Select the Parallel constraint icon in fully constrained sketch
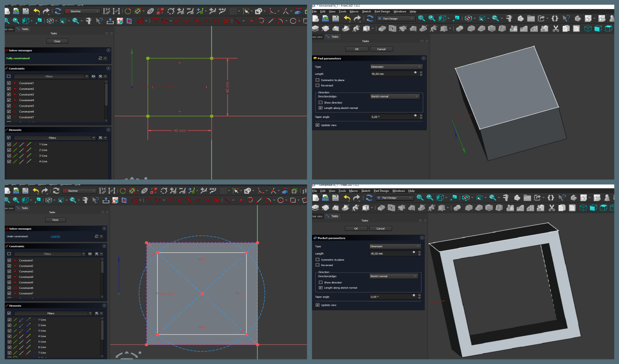The image size is (619, 364). (x=177, y=21)
